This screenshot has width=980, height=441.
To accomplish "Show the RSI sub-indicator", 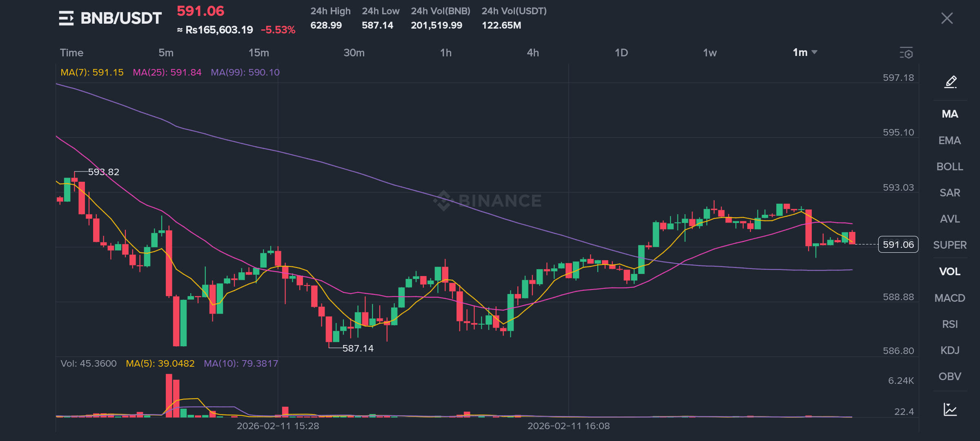I will click(950, 324).
